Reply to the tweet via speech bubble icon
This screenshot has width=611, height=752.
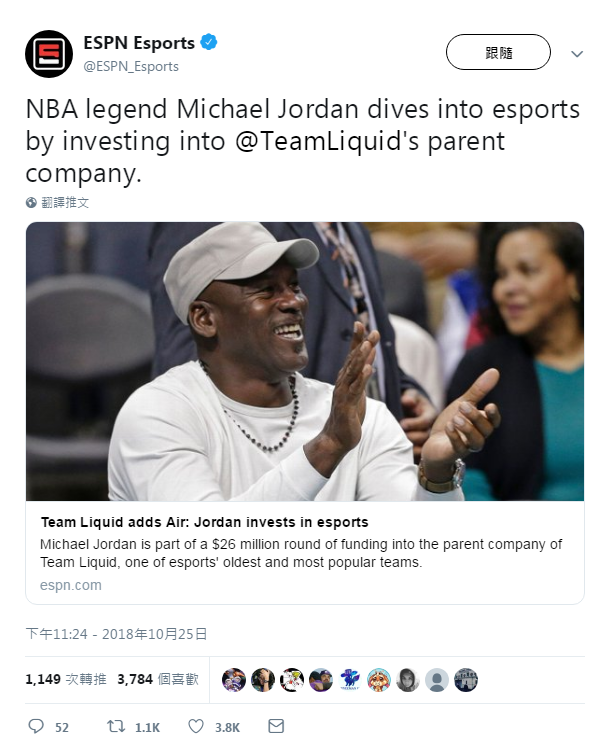pos(37,726)
